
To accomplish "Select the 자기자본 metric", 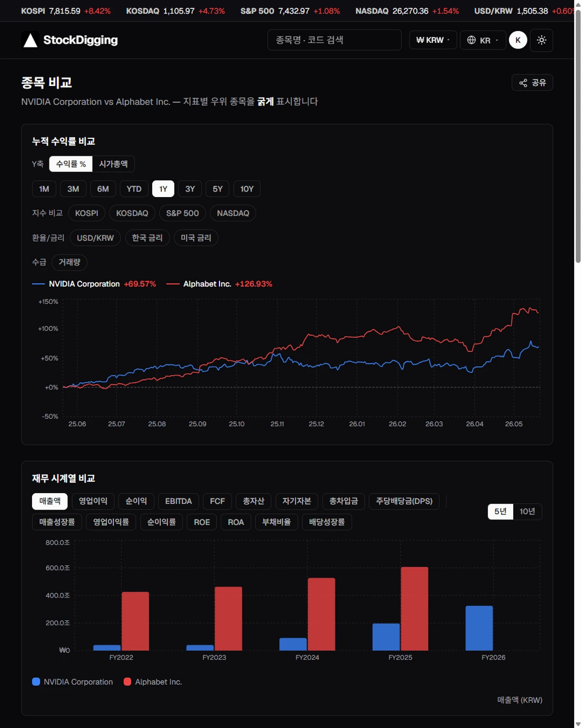I will click(297, 501).
